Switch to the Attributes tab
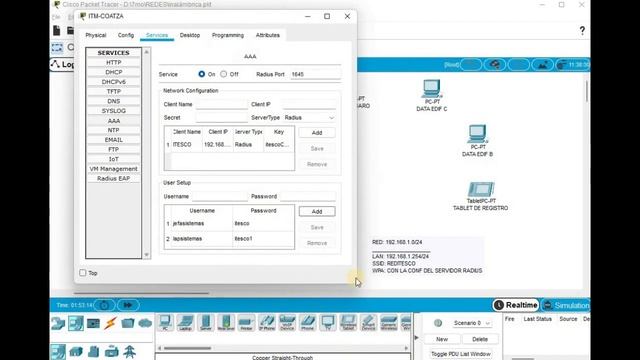 tap(268, 35)
